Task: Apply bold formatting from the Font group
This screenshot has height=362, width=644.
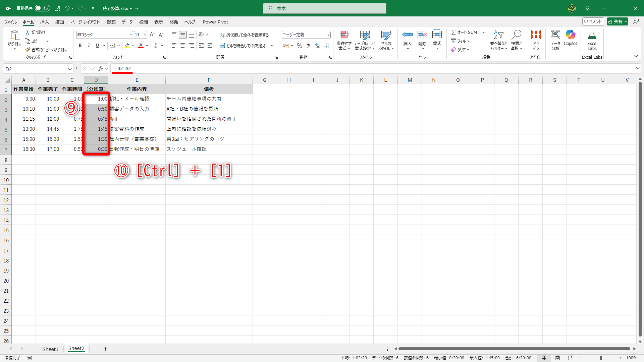Action: tap(80, 45)
